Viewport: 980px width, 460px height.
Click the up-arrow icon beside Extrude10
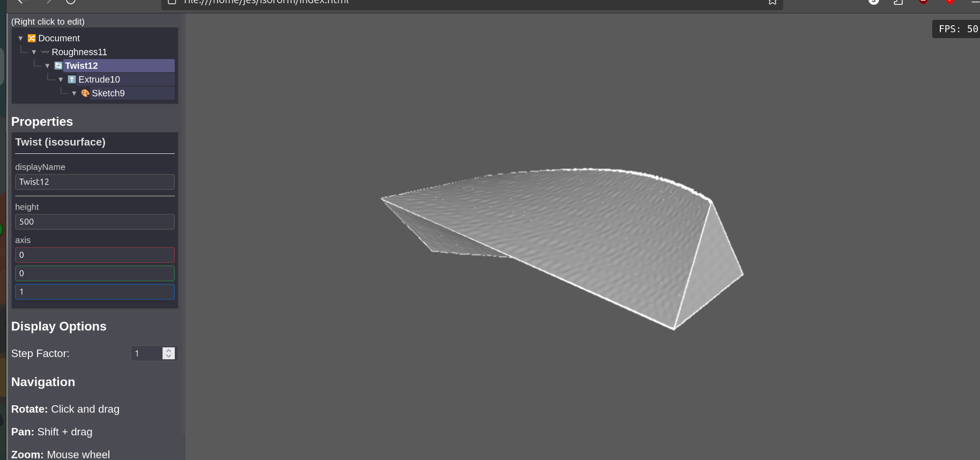click(72, 79)
